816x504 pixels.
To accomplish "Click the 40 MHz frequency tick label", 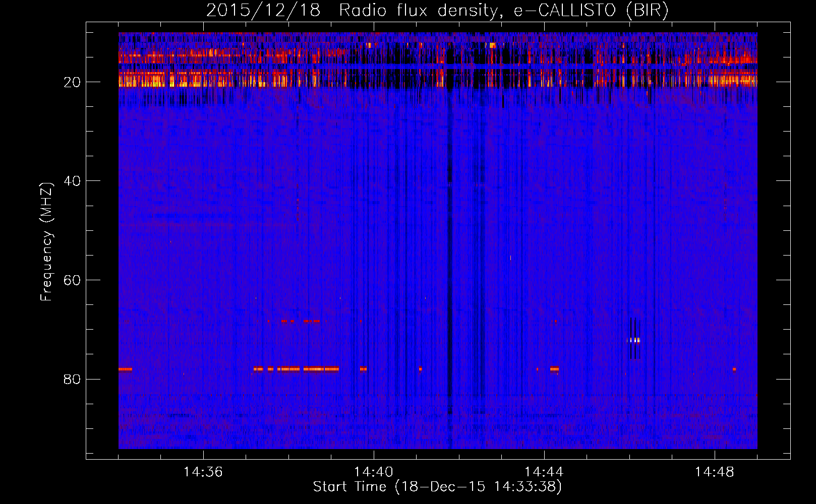I will [72, 181].
